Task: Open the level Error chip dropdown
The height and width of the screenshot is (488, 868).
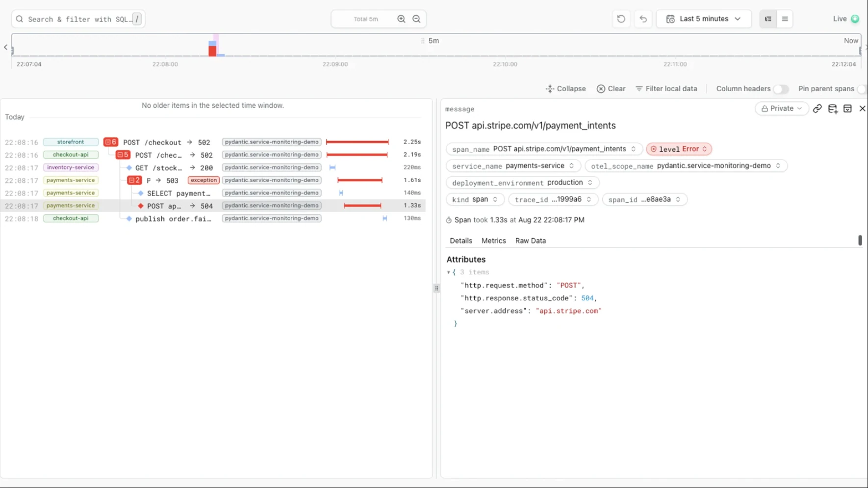Action: pyautogui.click(x=679, y=149)
